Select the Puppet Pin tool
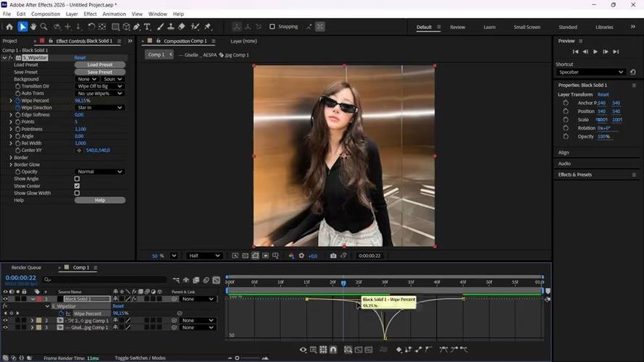 [x=208, y=27]
